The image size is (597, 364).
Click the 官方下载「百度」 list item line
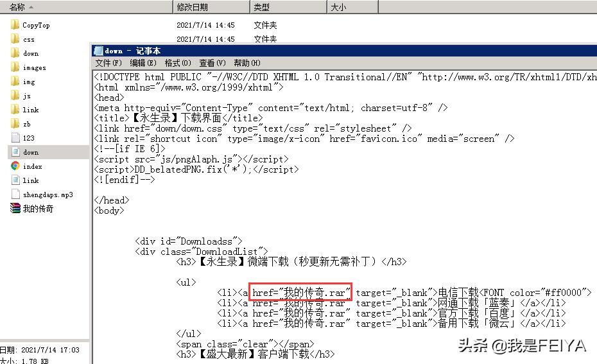tap(392, 313)
